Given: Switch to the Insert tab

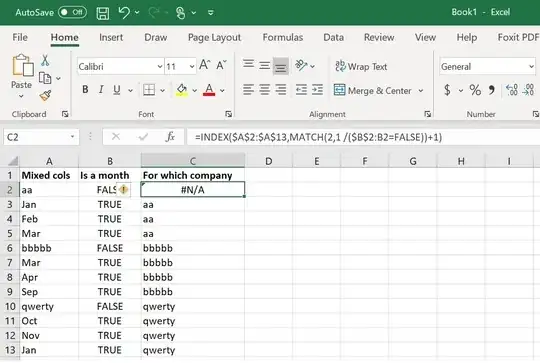Looking at the screenshot, I should click(x=111, y=37).
